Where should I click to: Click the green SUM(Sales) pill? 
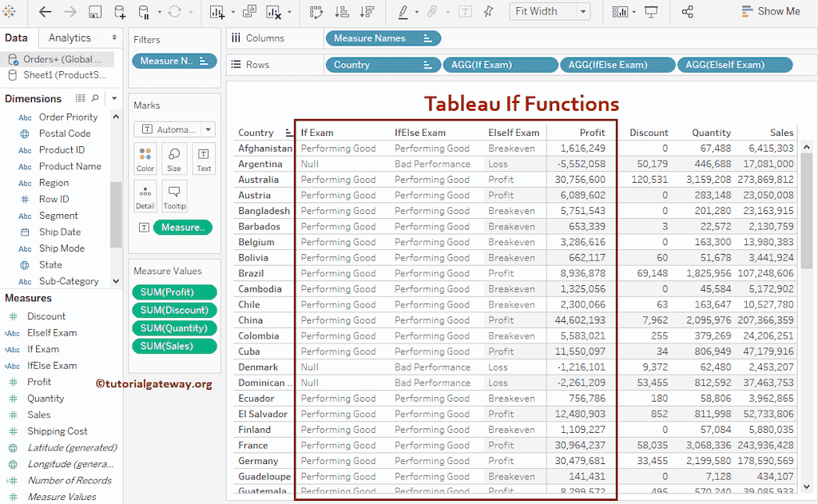[174, 347]
